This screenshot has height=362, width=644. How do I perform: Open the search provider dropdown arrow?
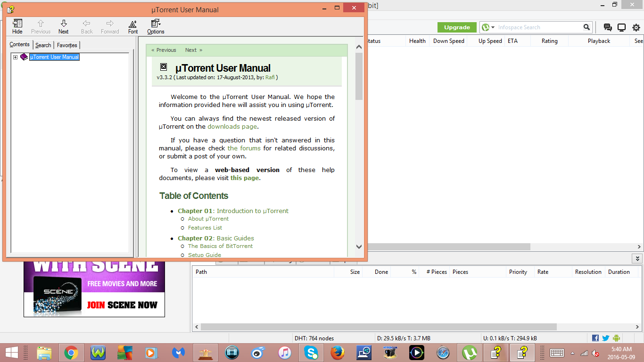coord(493,27)
